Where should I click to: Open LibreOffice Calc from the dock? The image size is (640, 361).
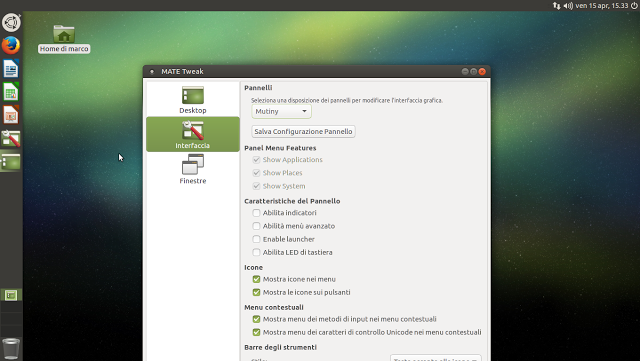pyautogui.click(x=11, y=92)
